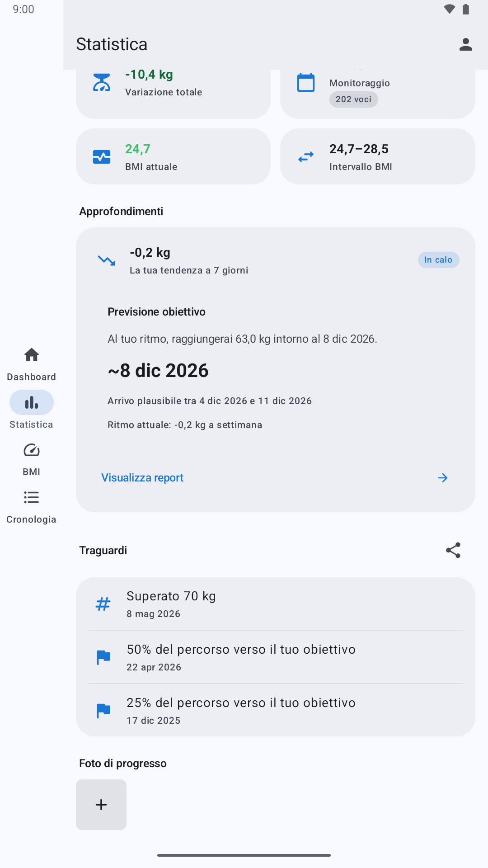
Task: Go to the Dashboard tab
Action: (x=31, y=364)
